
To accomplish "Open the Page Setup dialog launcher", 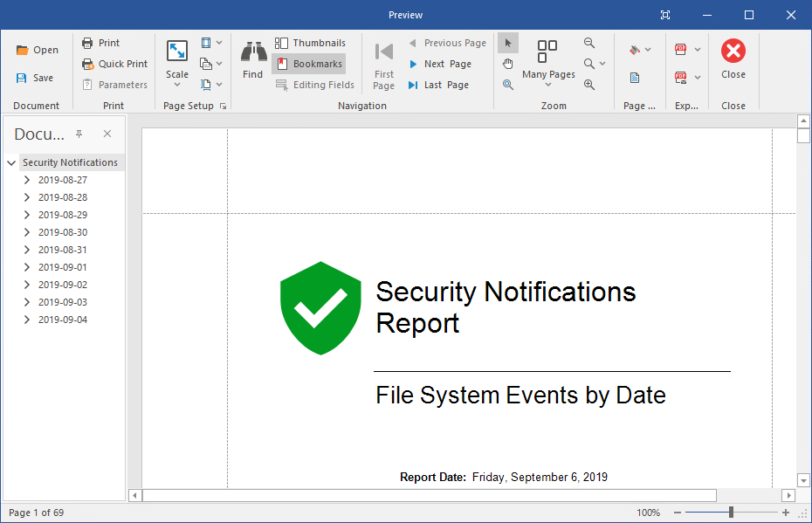I will tap(224, 107).
